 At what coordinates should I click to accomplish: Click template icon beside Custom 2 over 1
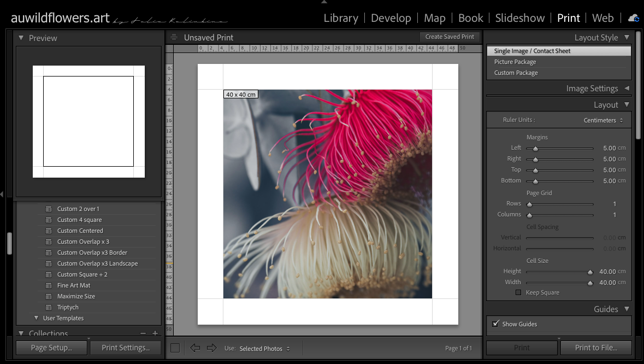(49, 209)
